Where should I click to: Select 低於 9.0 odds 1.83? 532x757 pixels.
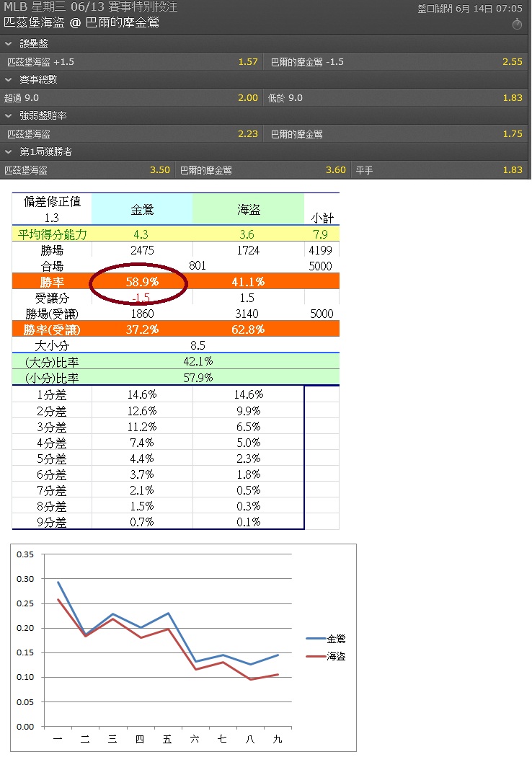(396, 98)
